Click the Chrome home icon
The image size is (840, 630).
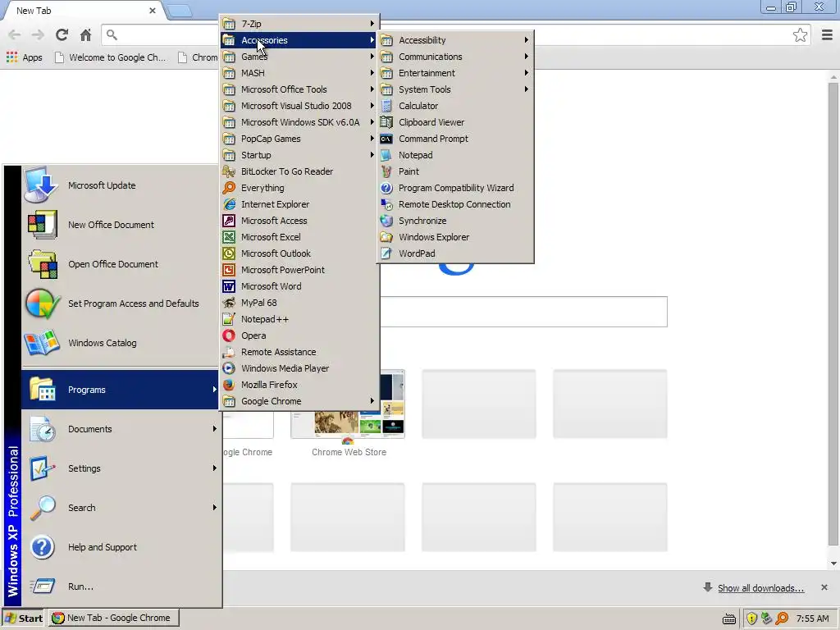click(x=85, y=34)
